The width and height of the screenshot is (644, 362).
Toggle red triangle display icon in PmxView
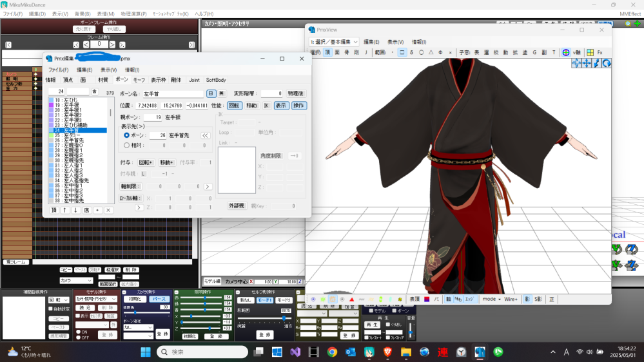tap(351, 300)
